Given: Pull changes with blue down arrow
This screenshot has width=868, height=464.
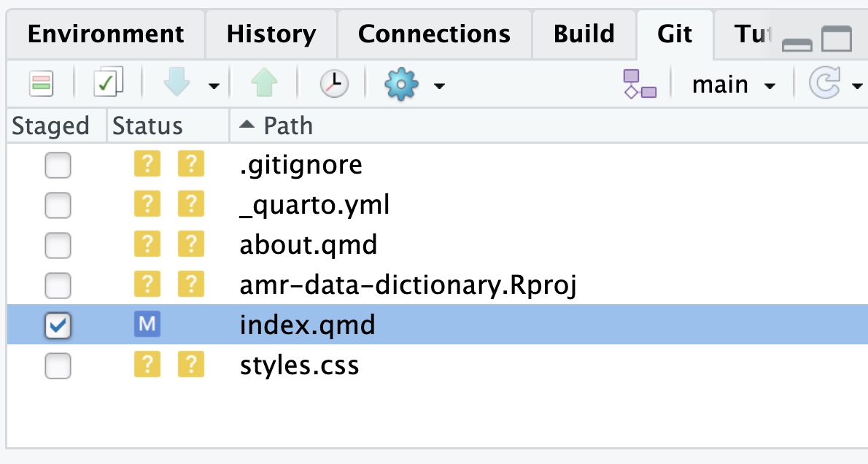Looking at the screenshot, I should 177,83.
